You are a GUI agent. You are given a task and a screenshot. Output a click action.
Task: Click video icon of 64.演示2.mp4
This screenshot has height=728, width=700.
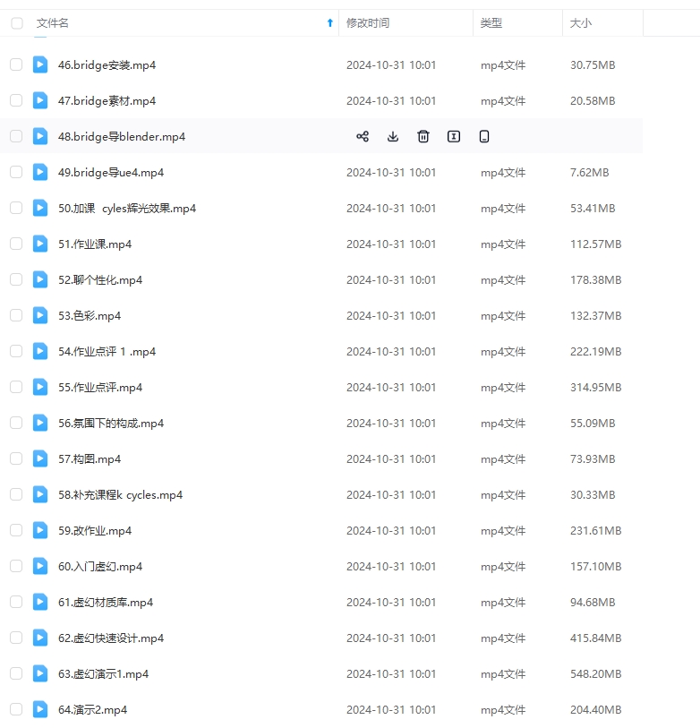[40, 709]
